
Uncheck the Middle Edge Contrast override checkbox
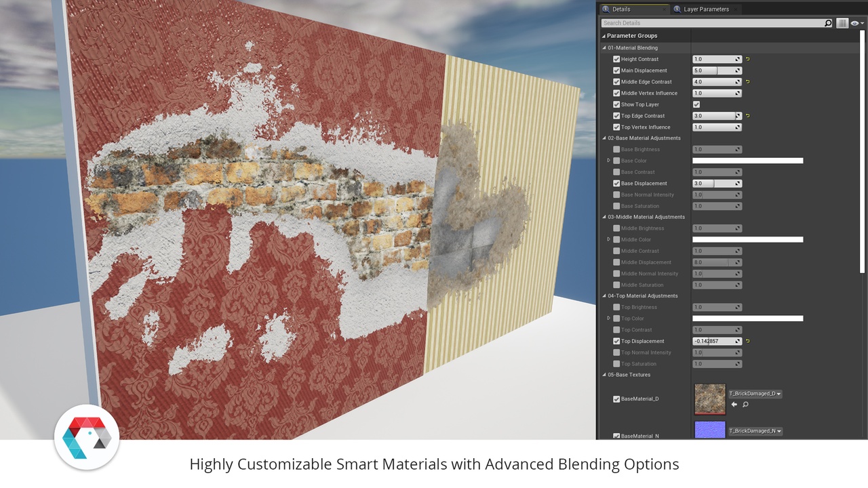tap(616, 82)
